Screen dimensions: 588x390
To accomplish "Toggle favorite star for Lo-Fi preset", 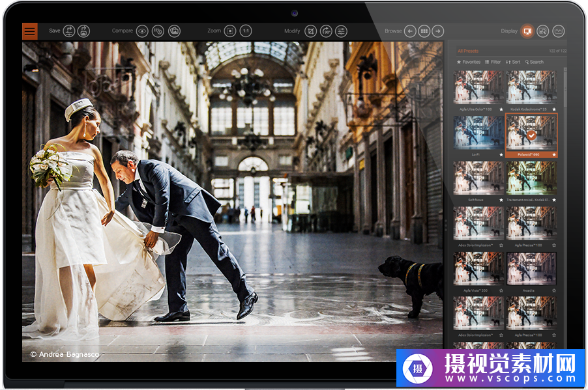I will [x=501, y=155].
